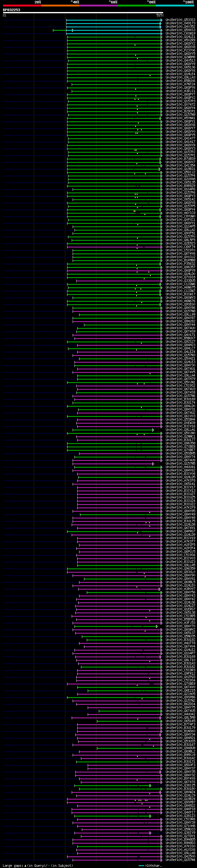This screenshot has width=197, height=868.
Task: Open hit UniRef100_Q40352
Action: tap(180, 26)
